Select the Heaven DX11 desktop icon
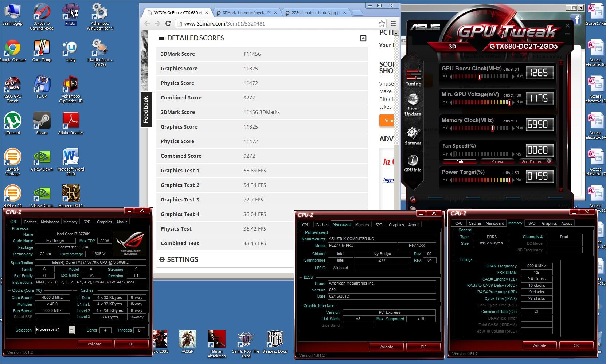This screenshot has width=606, height=364. [x=71, y=196]
